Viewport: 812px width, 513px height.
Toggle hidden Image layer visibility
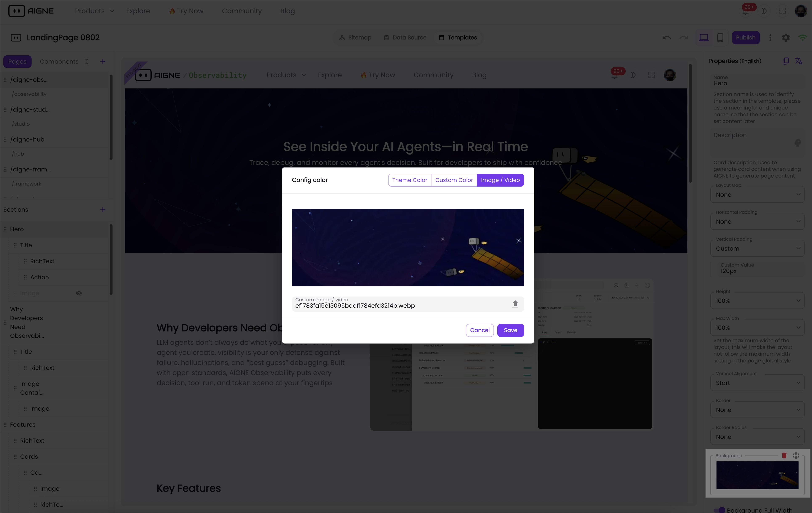79,293
